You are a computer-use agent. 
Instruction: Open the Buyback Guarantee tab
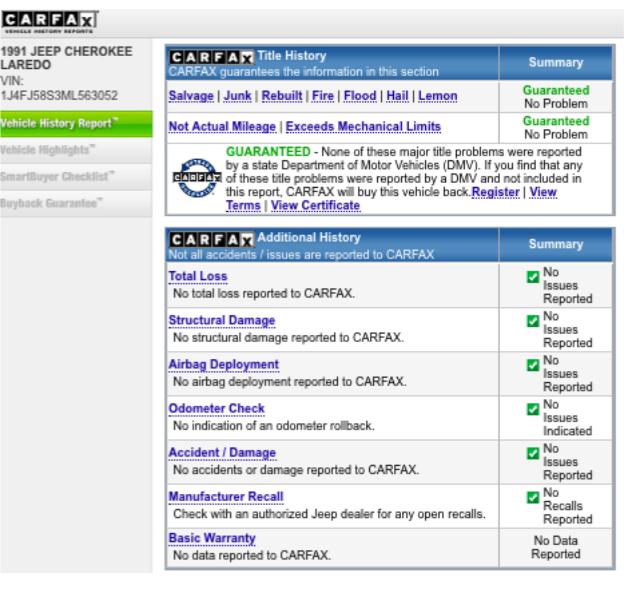tap(76, 204)
